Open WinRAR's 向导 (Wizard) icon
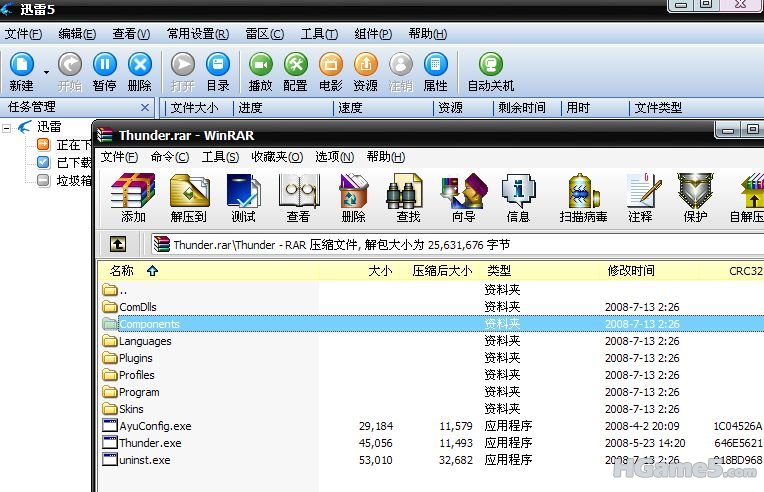Screen dimensions: 764x492 point(463,191)
